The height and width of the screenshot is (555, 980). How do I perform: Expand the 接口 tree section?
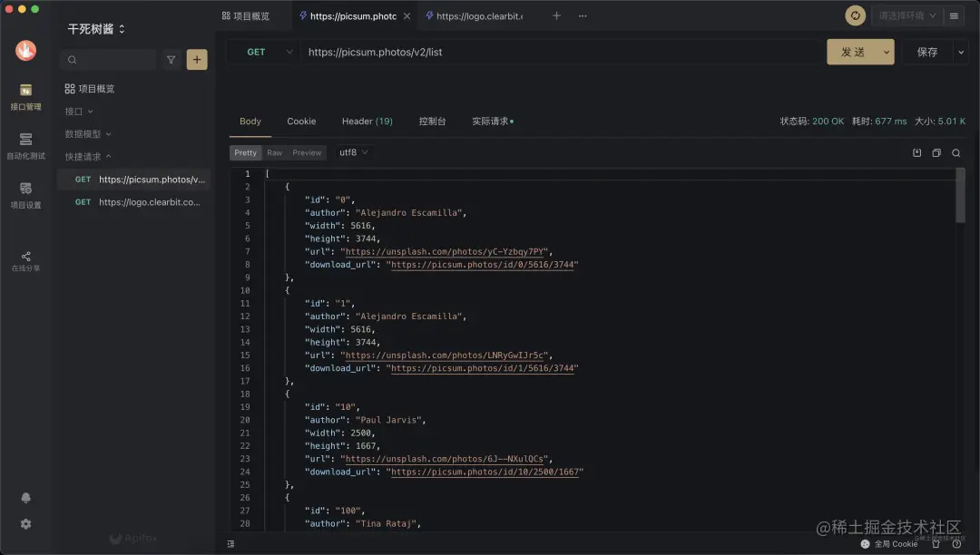pos(79,112)
